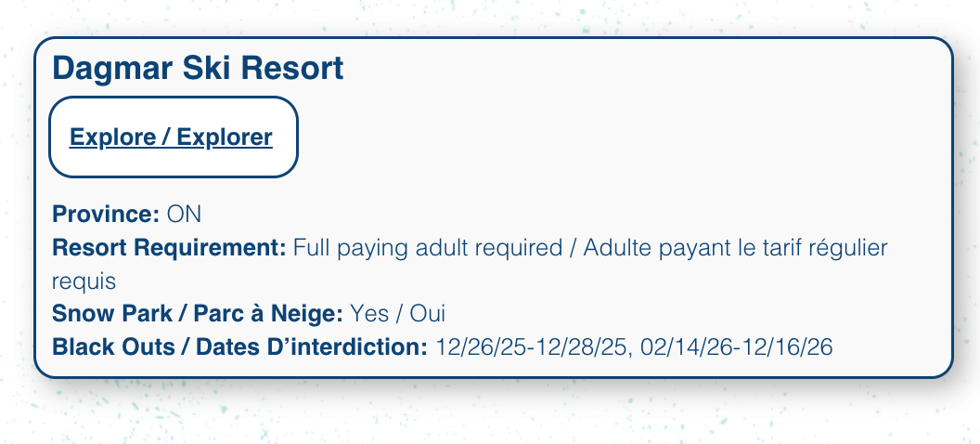Open the Explore / Explorer link
The width and height of the screenshot is (980, 444).
(x=171, y=137)
